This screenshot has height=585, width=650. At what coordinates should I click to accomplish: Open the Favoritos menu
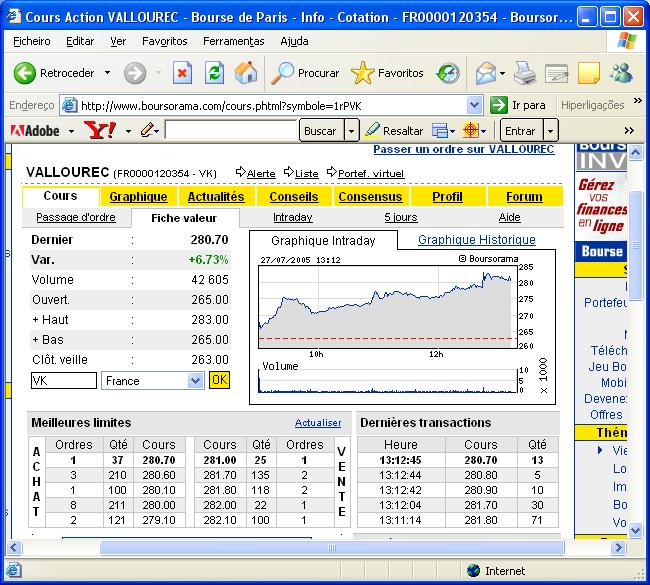(x=164, y=41)
